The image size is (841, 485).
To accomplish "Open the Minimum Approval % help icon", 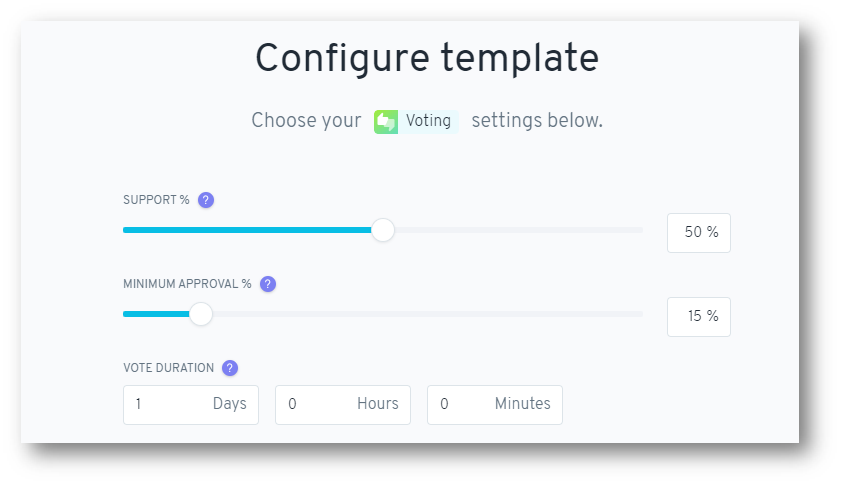I will tap(268, 284).
